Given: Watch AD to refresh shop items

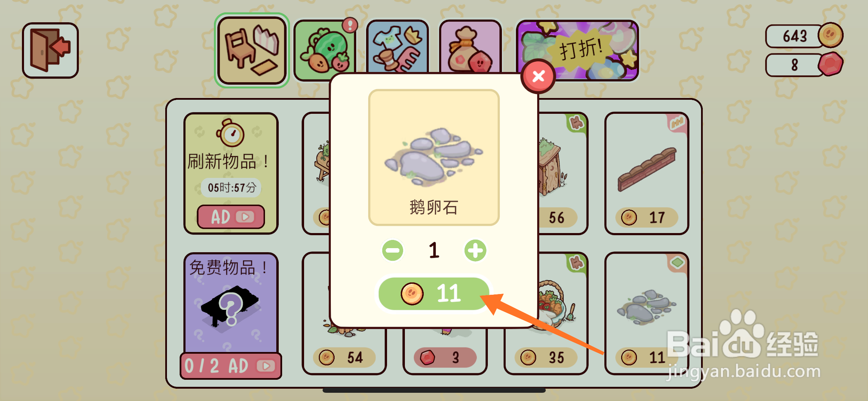Looking at the screenshot, I should tap(231, 217).
